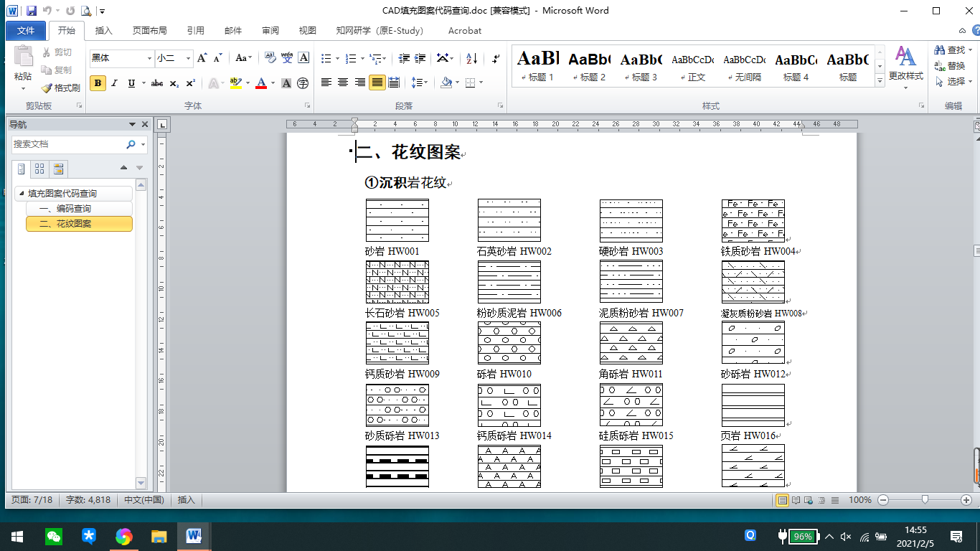The image size is (980, 551).
Task: Click the Shrink Font icon
Action: 217,58
